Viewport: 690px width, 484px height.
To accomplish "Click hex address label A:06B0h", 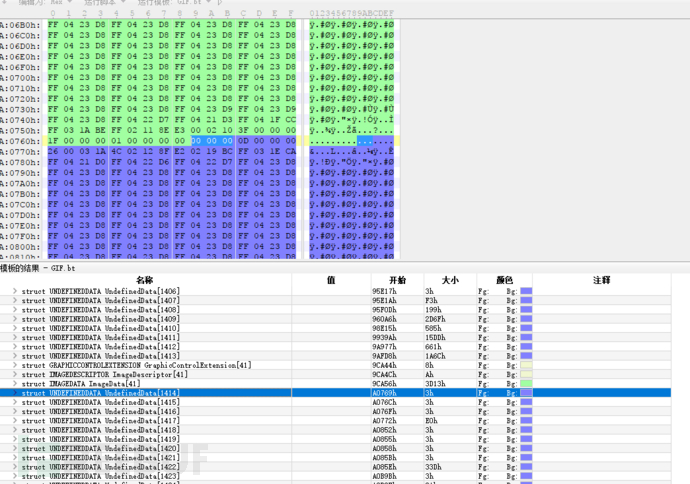I will click(x=20, y=25).
